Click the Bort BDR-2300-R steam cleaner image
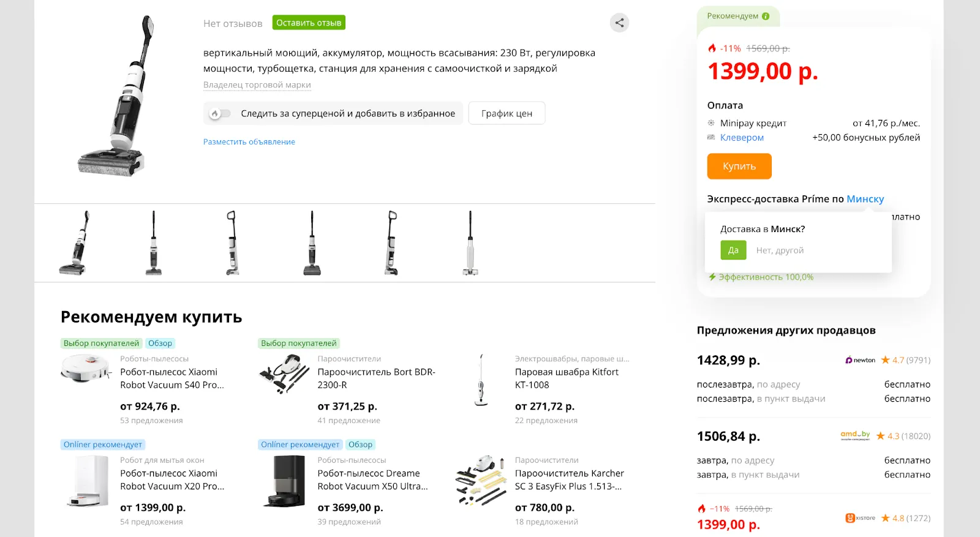Image resolution: width=980 pixels, height=537 pixels. (284, 374)
